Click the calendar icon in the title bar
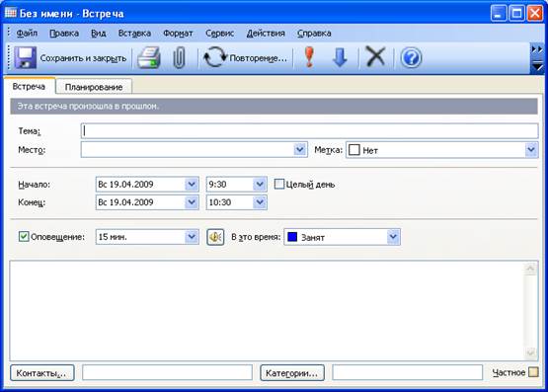The height and width of the screenshot is (392, 548). [x=11, y=13]
